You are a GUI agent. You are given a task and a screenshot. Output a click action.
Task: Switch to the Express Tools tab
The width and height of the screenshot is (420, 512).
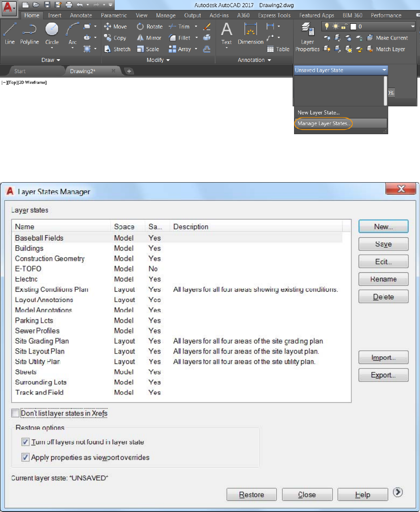coord(274,15)
